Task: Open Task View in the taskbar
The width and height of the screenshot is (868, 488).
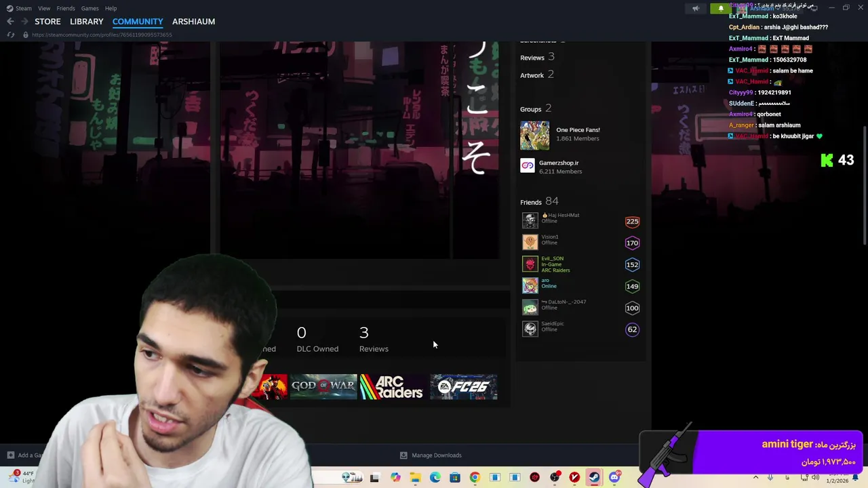Action: click(374, 478)
